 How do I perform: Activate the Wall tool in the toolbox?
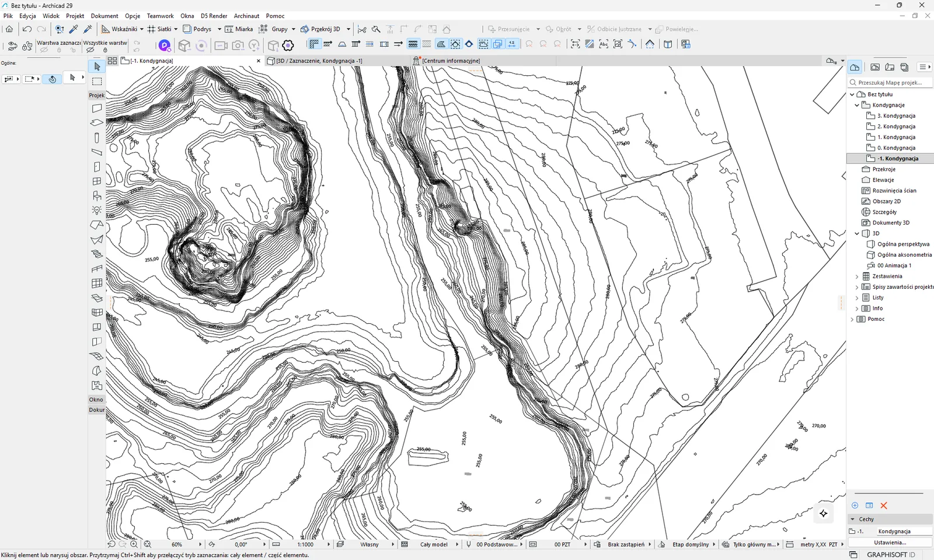97,108
